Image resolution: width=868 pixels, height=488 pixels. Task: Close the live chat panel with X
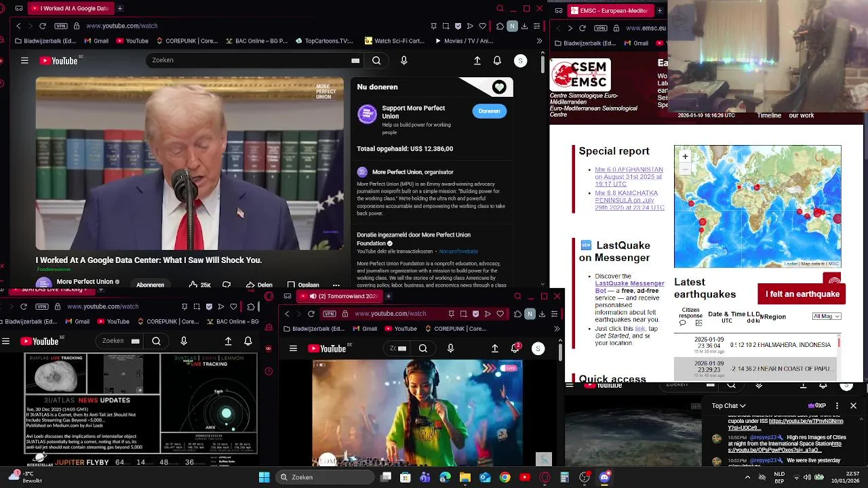[x=853, y=406]
